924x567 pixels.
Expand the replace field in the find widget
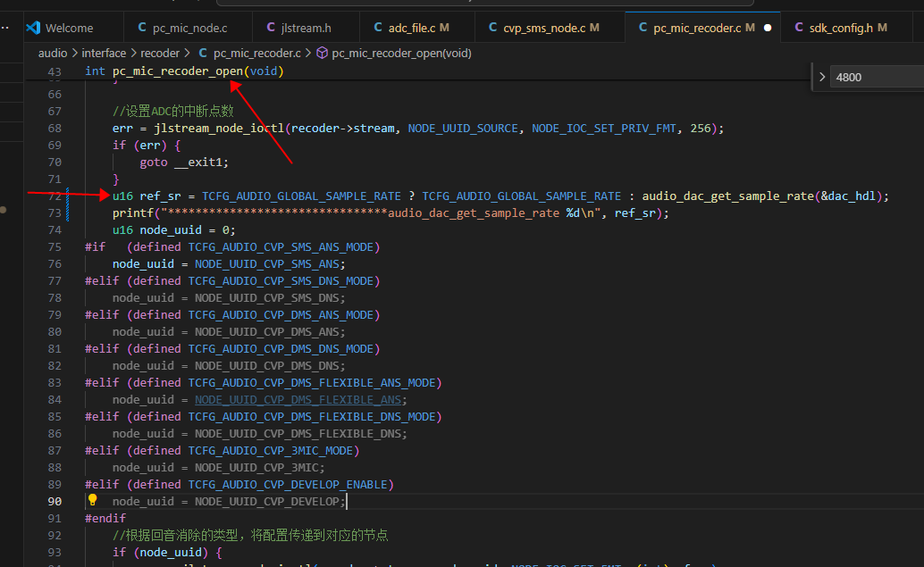[x=822, y=77]
